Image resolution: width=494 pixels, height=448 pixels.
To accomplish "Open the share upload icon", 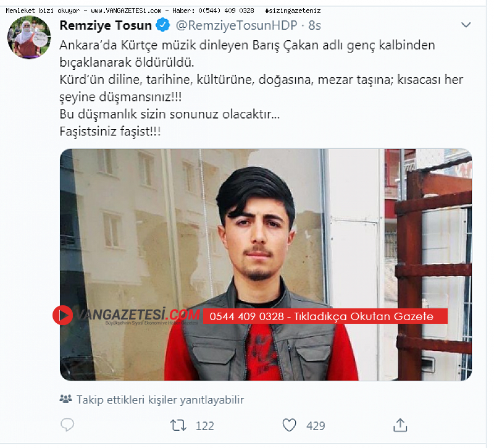I will tap(400, 425).
